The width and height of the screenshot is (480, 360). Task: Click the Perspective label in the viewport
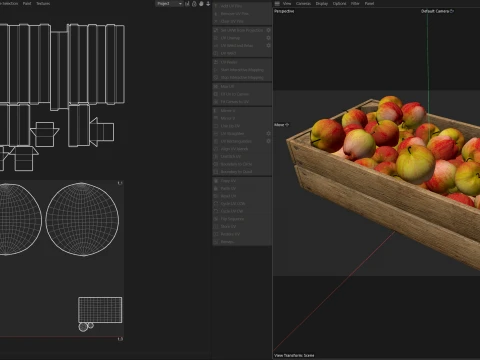(284, 11)
